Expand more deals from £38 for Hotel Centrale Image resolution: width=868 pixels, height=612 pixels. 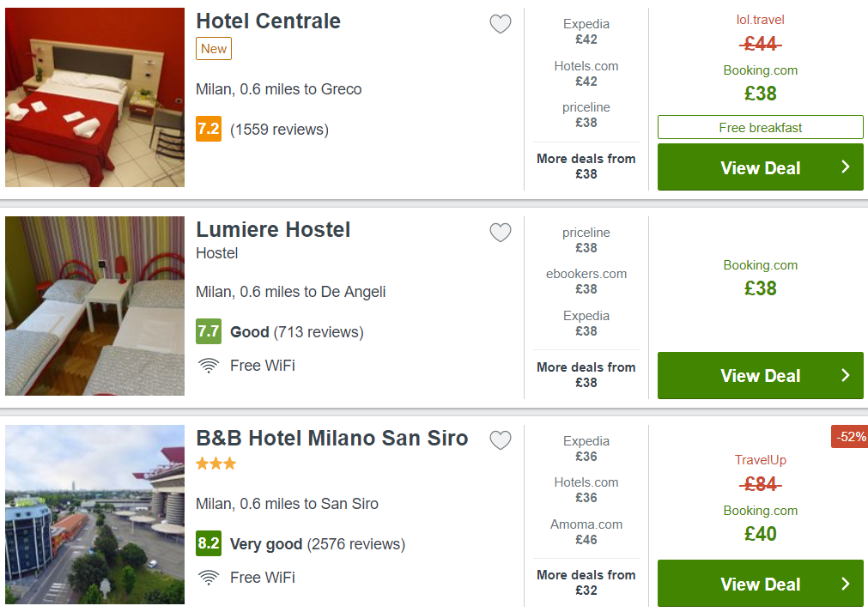pyautogui.click(x=586, y=166)
